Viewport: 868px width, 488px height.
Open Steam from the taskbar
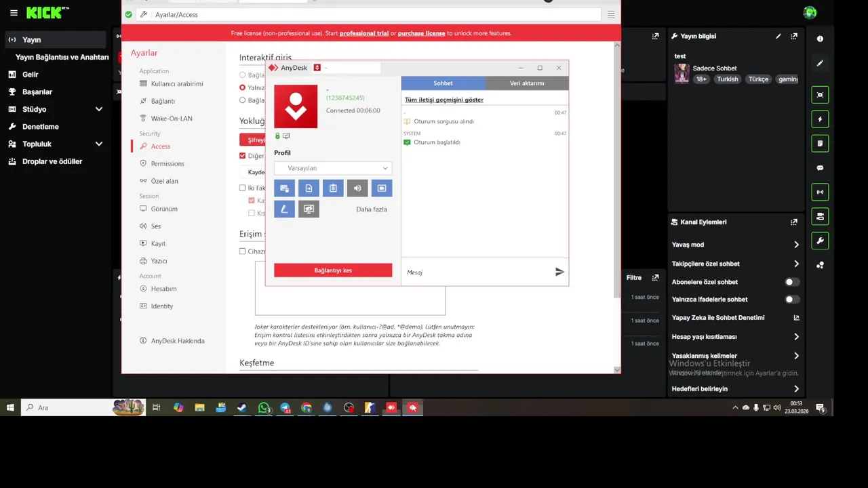[242, 407]
